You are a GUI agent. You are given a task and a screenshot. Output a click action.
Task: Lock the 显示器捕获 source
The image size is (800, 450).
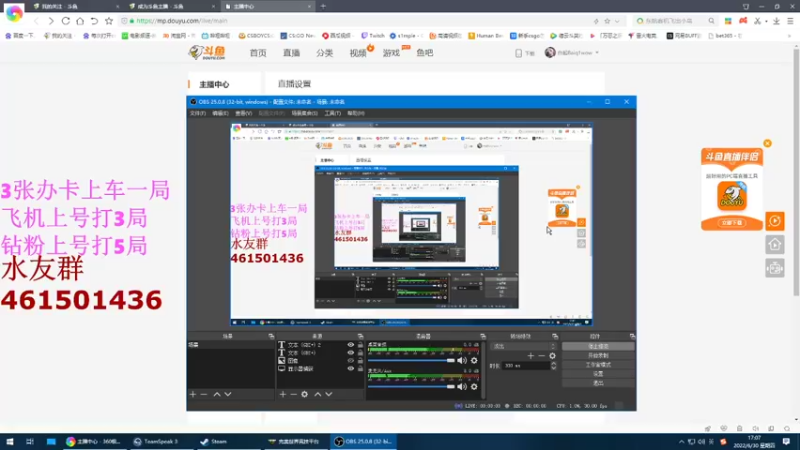click(x=360, y=368)
